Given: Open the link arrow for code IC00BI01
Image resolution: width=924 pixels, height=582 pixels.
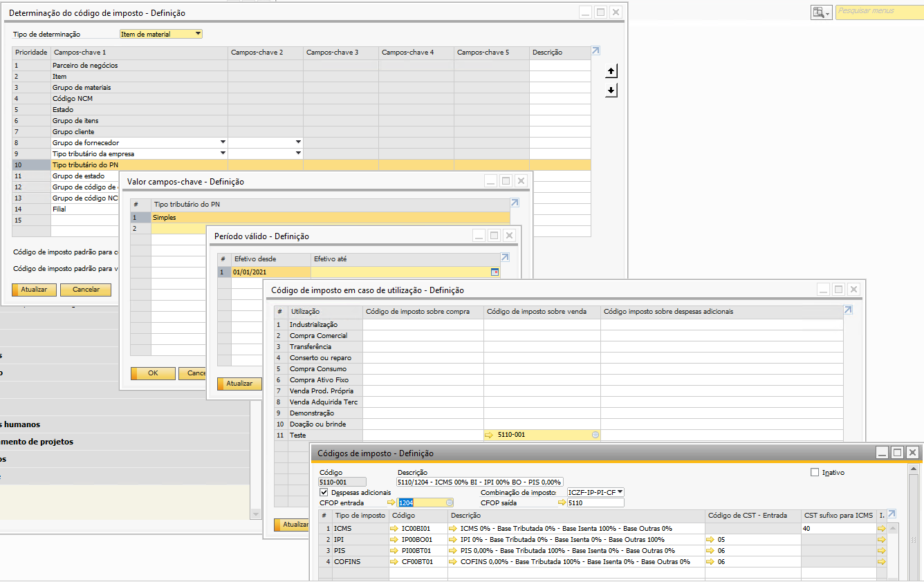Looking at the screenshot, I should (395, 529).
